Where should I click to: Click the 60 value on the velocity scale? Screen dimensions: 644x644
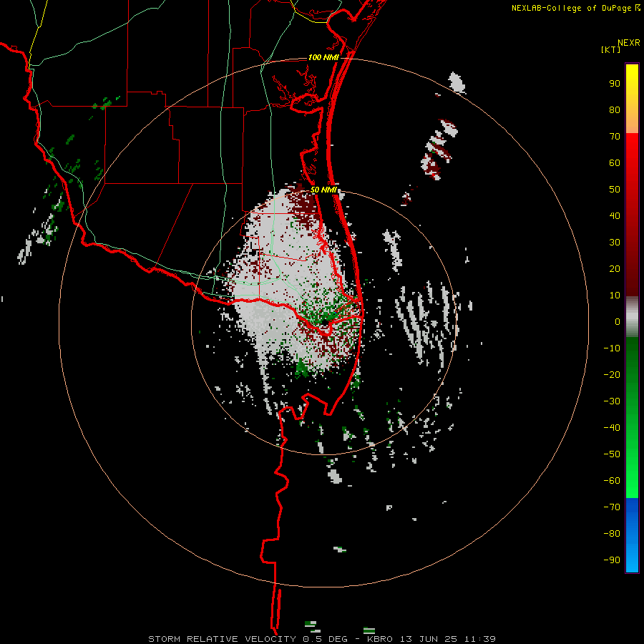615,163
